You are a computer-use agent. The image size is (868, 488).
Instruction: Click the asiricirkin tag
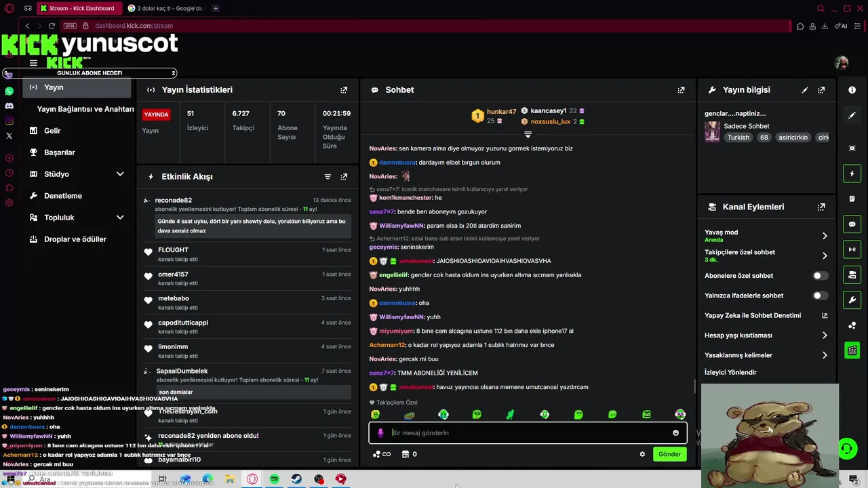(793, 137)
